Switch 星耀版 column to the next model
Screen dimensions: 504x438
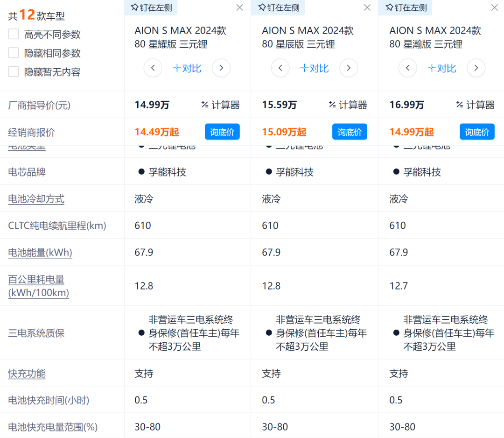pyautogui.click(x=221, y=68)
